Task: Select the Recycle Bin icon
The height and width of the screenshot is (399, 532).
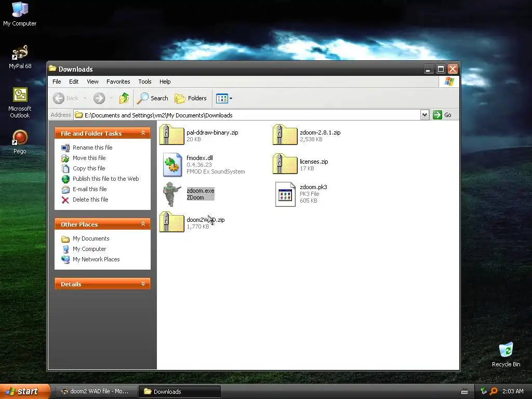Action: (x=506, y=355)
